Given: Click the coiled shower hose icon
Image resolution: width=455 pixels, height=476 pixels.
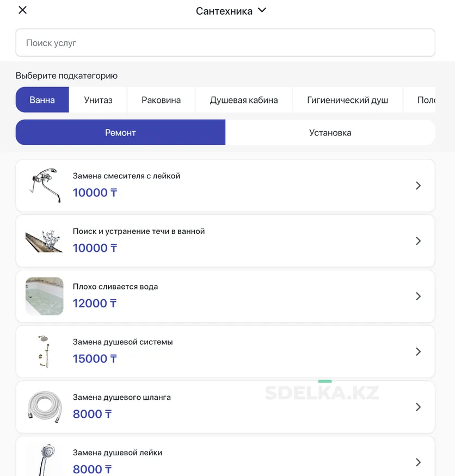Looking at the screenshot, I should click(x=45, y=407).
